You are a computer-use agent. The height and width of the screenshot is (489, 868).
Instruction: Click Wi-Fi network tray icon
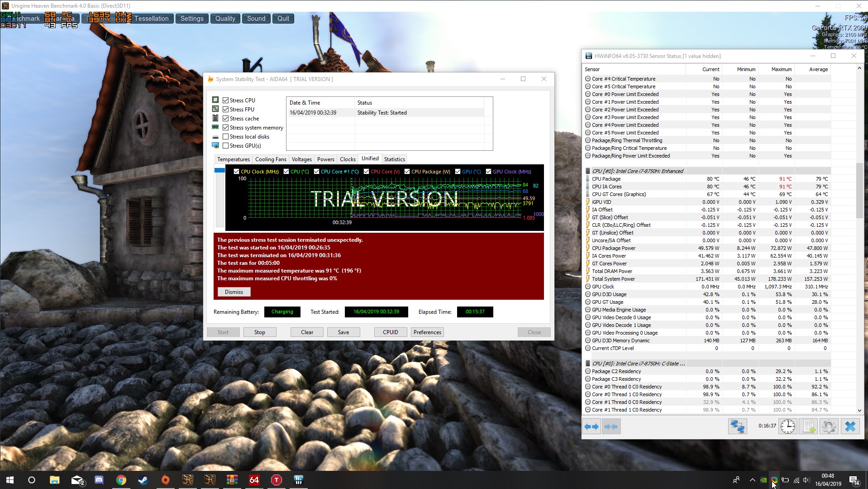click(796, 480)
